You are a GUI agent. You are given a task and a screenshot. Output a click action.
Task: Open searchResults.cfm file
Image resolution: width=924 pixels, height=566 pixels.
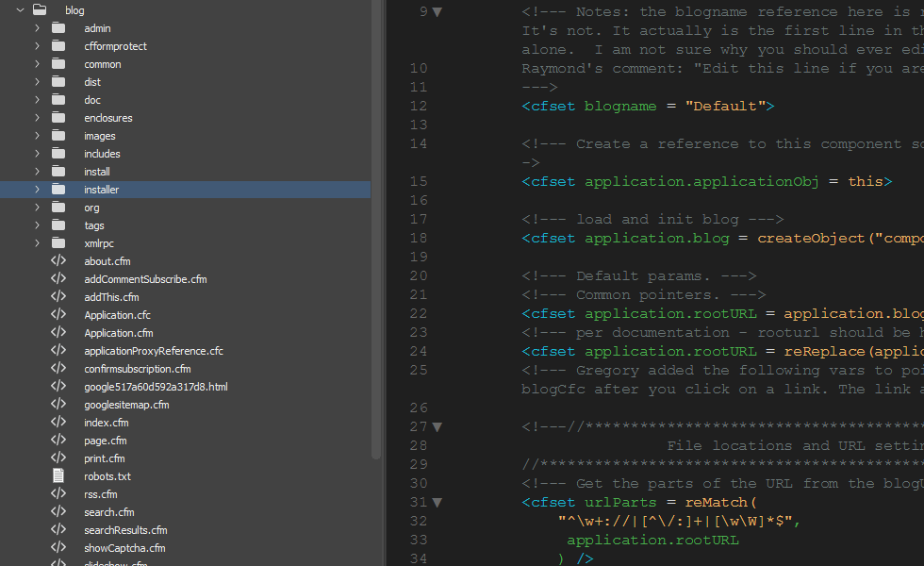click(125, 530)
